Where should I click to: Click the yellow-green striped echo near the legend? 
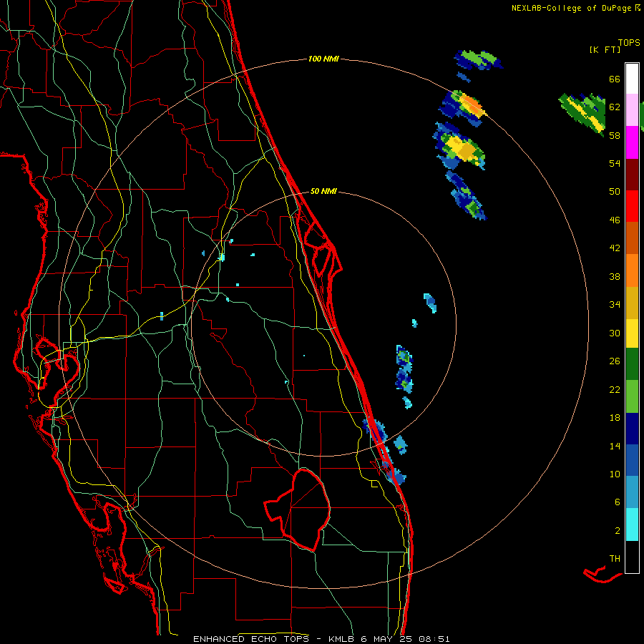(582, 114)
